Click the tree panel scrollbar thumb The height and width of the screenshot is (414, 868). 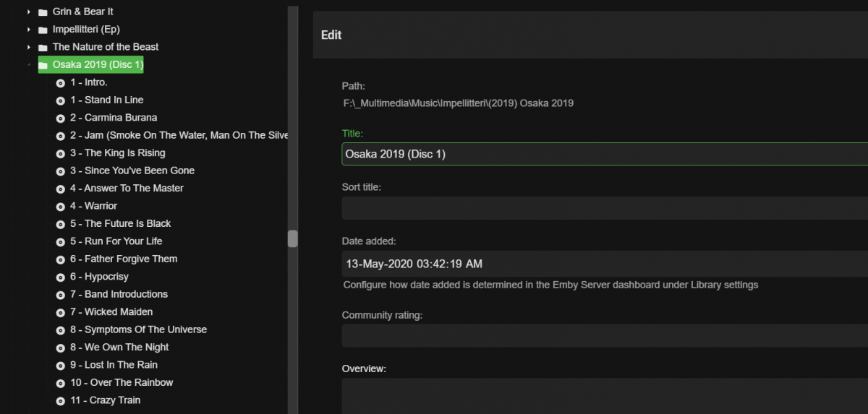click(x=292, y=238)
